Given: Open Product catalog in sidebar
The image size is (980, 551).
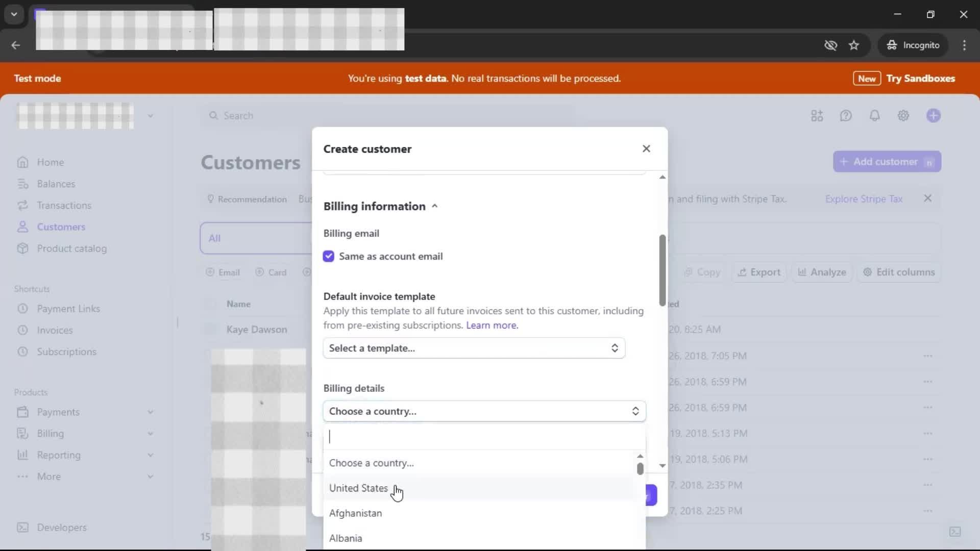Looking at the screenshot, I should click(x=71, y=248).
